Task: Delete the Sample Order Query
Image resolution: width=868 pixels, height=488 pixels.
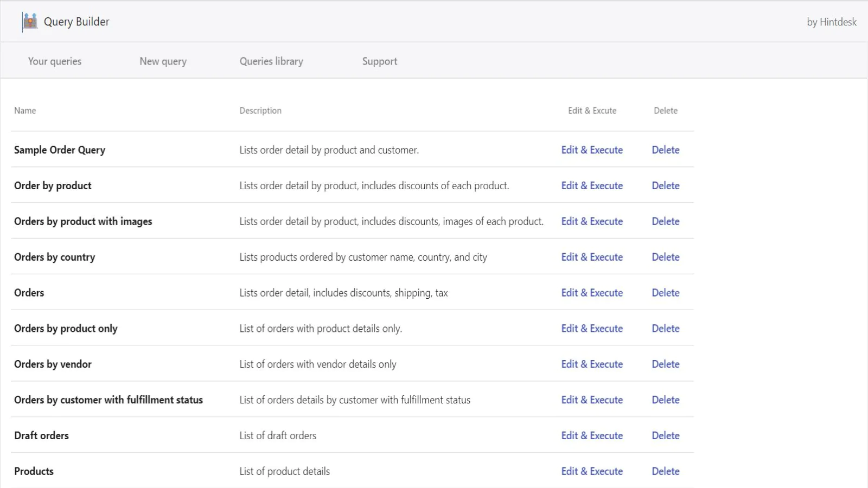Action: coord(666,150)
